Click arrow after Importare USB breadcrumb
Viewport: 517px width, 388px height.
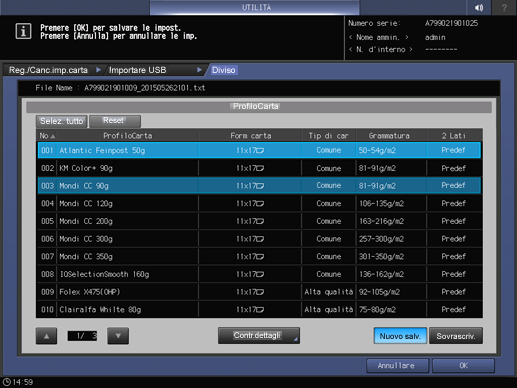tap(199, 70)
